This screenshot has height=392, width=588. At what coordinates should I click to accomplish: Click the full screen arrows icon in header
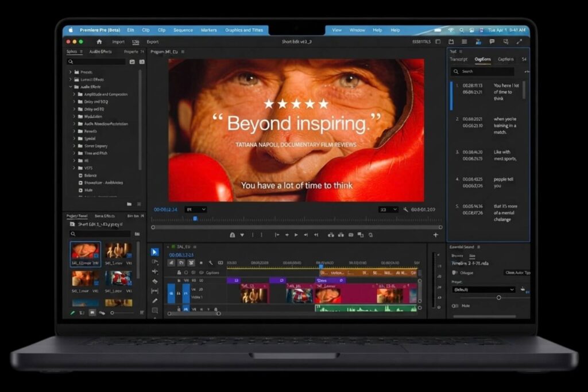click(519, 41)
